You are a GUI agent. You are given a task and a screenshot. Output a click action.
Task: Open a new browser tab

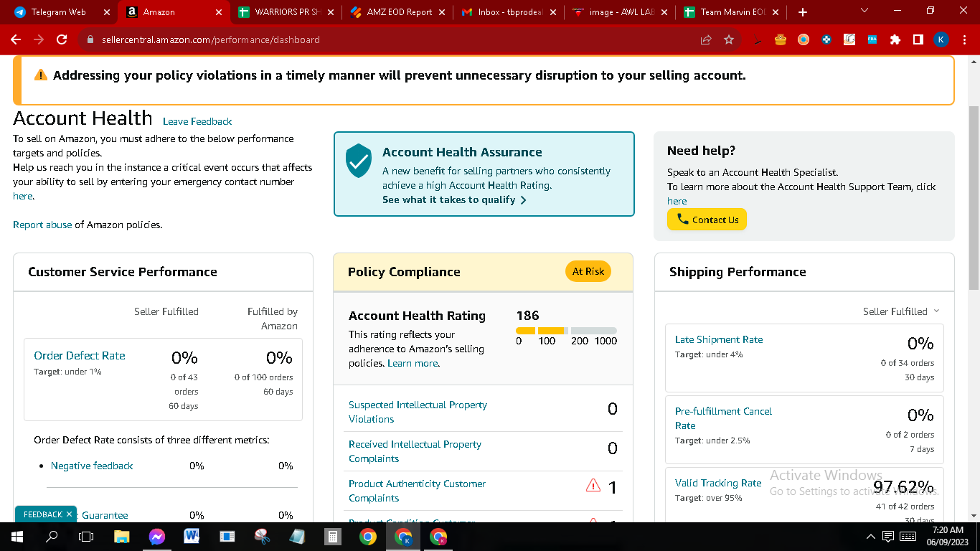pos(803,12)
